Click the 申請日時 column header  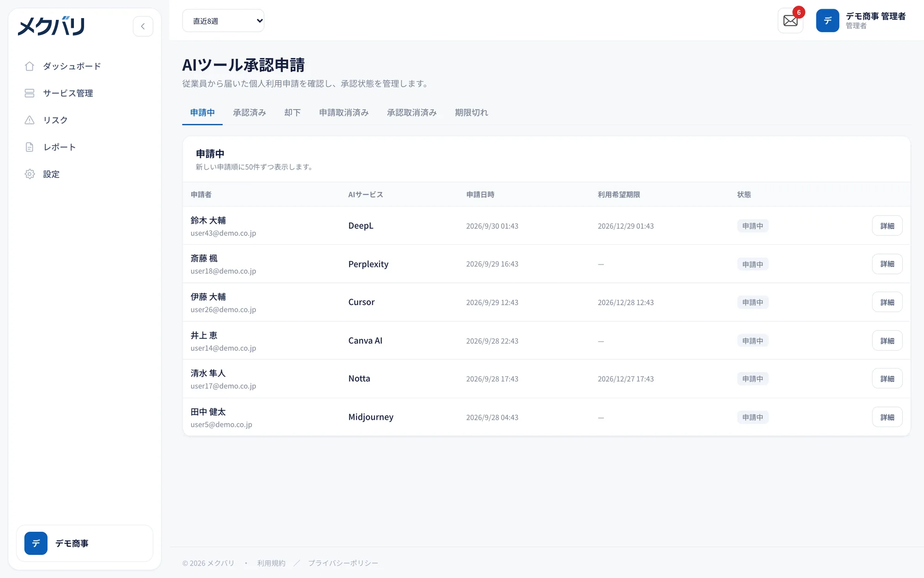coord(480,195)
